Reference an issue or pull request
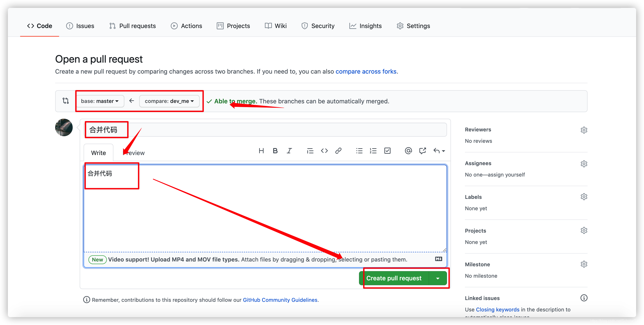This screenshot has width=644, height=325. click(x=422, y=151)
